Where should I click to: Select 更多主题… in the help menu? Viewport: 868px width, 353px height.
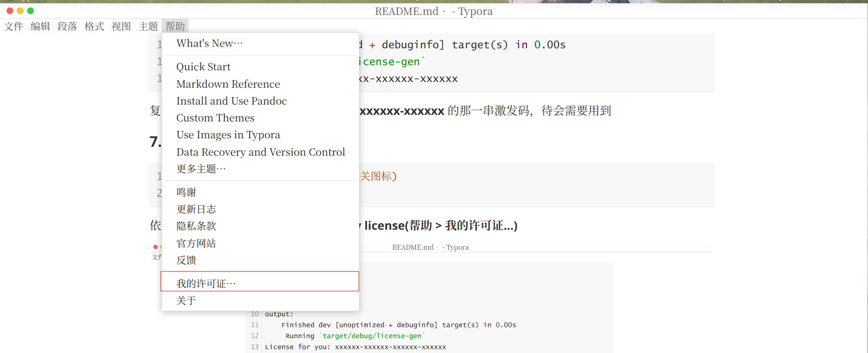click(201, 169)
